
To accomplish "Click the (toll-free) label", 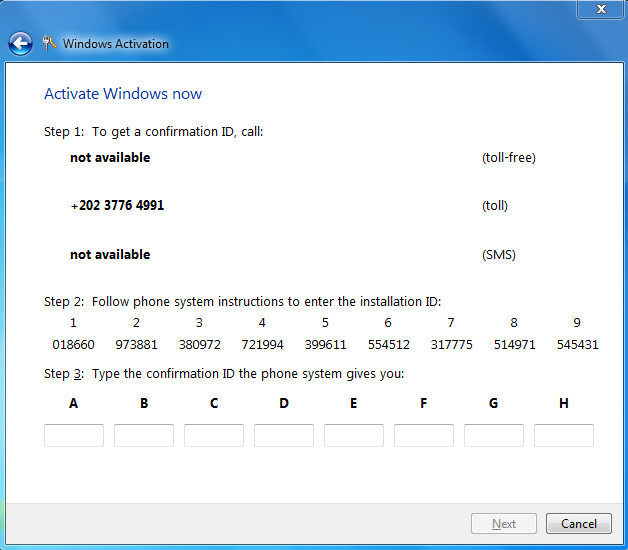I will click(x=509, y=158).
